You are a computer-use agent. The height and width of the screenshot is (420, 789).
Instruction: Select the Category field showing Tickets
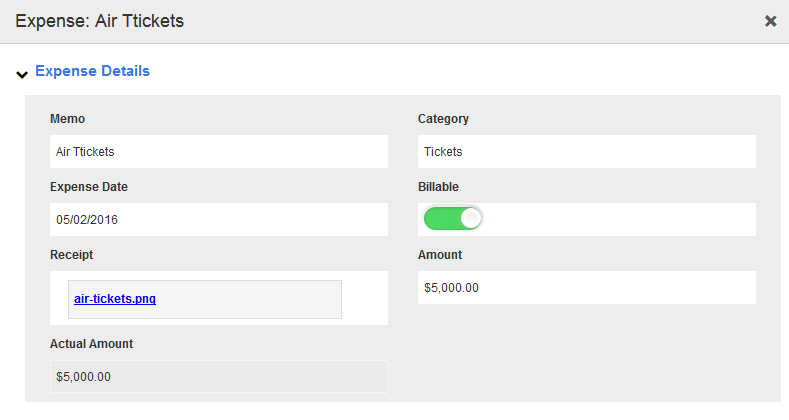pyautogui.click(x=586, y=152)
